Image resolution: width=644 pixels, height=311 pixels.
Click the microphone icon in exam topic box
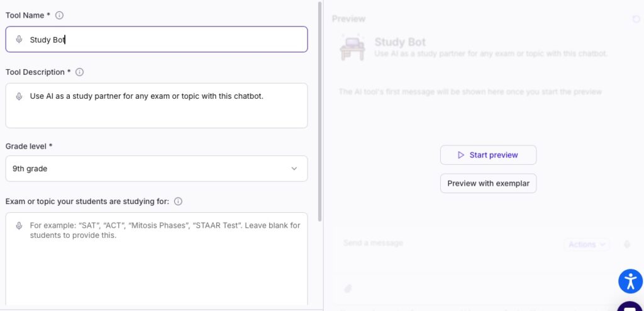click(x=19, y=225)
